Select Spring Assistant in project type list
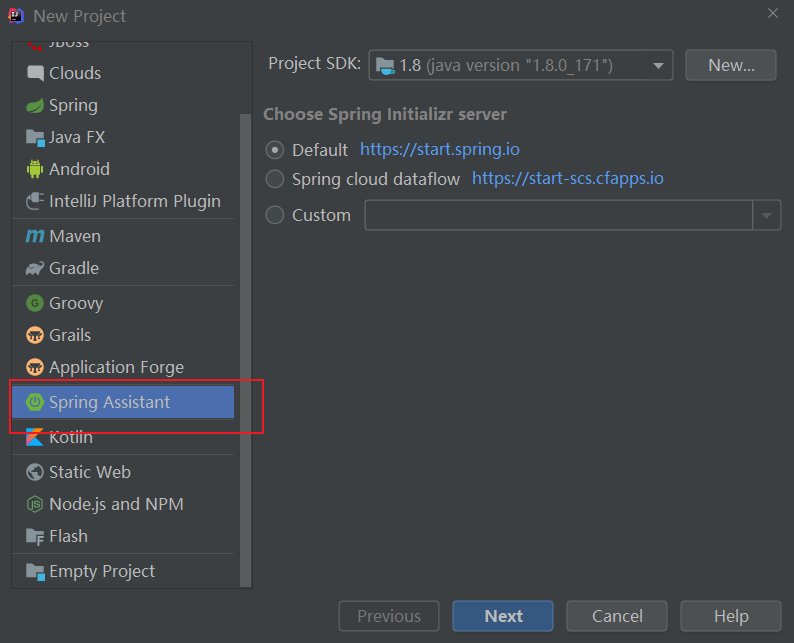 pyautogui.click(x=109, y=402)
